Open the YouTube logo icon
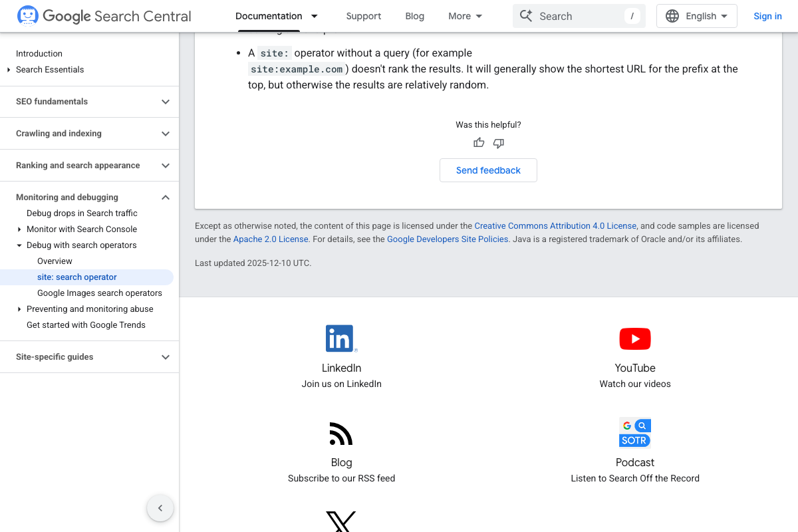This screenshot has height=532, width=798. point(635,338)
